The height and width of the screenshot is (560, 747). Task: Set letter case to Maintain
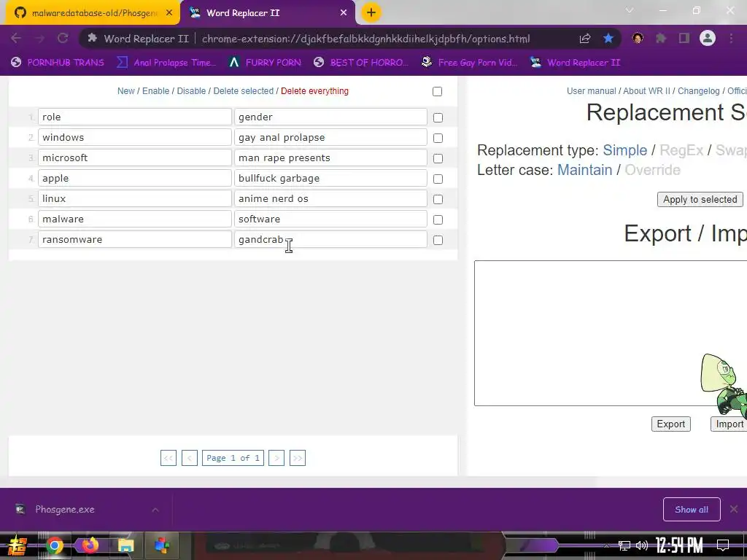coord(584,170)
